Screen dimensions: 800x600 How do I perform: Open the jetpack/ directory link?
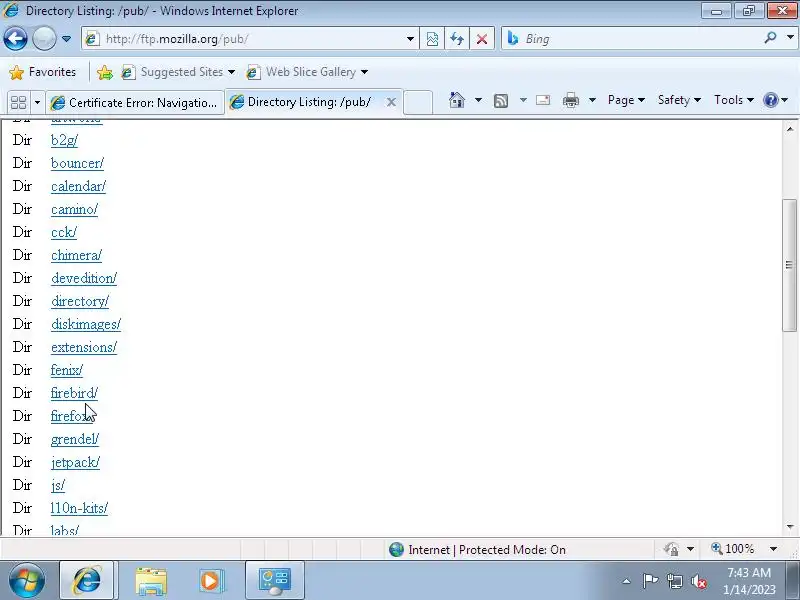[x=76, y=462]
